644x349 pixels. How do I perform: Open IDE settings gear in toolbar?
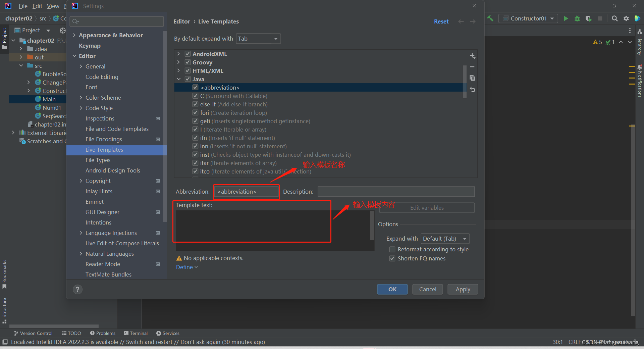(626, 18)
